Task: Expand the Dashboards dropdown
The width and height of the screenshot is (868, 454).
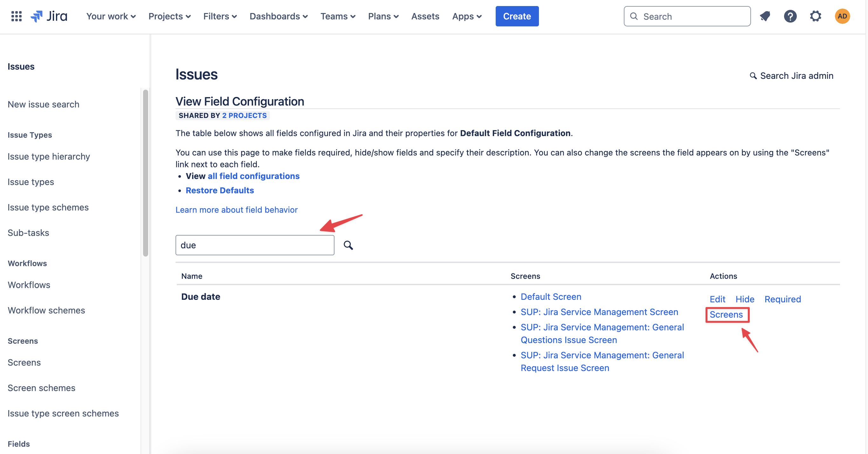Action: click(278, 16)
